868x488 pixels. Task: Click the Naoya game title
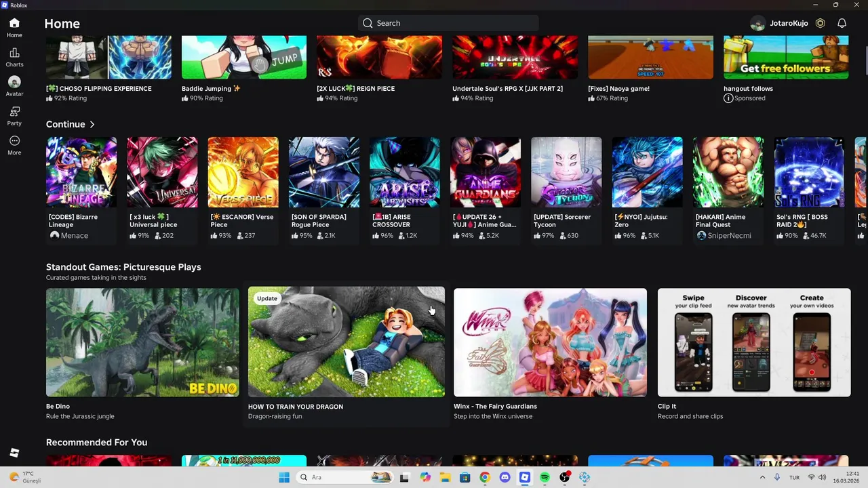[x=618, y=89]
